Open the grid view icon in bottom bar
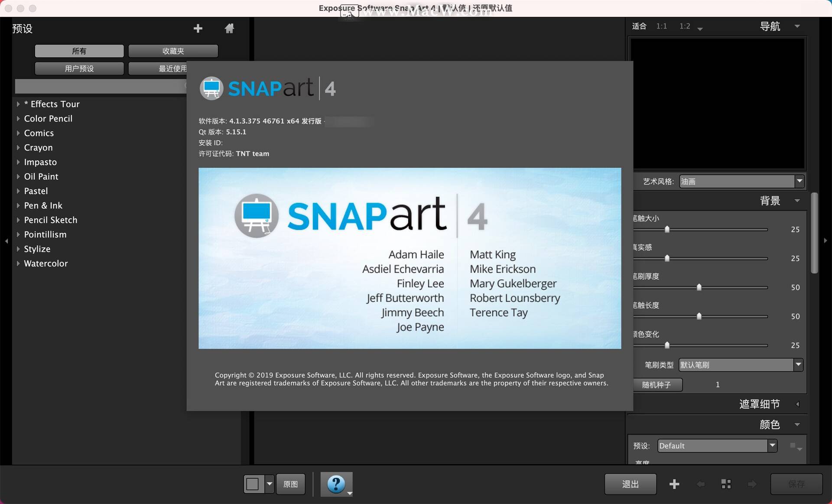The width and height of the screenshot is (832, 504). (x=726, y=484)
